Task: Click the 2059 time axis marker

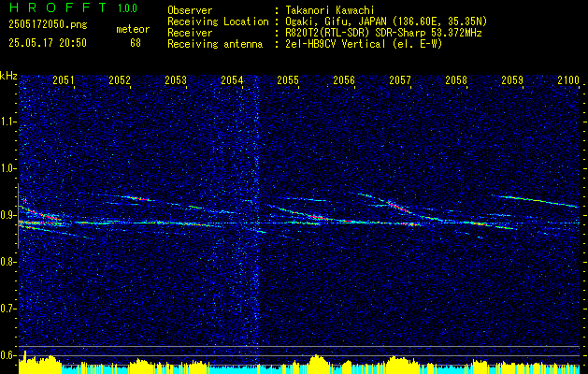Action: (512, 79)
